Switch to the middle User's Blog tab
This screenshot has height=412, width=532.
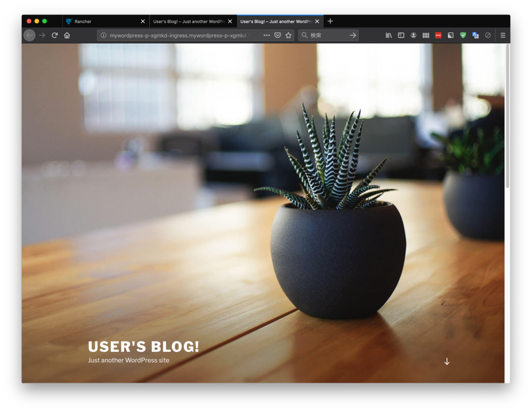(193, 21)
